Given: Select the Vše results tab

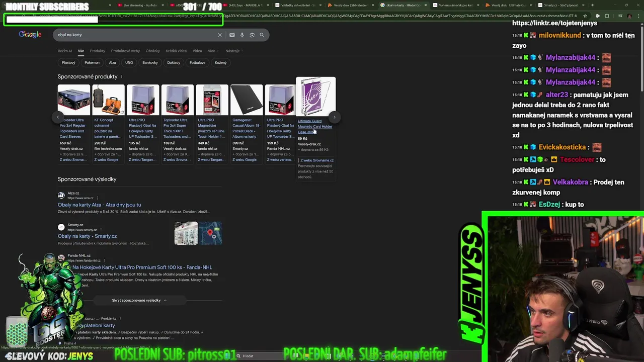Looking at the screenshot, I should click(x=80, y=51).
